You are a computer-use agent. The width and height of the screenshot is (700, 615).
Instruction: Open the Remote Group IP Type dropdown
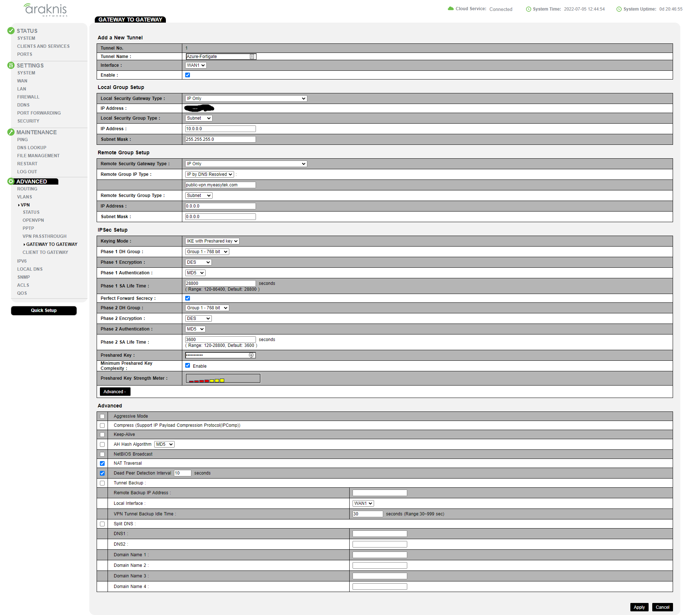tap(210, 174)
